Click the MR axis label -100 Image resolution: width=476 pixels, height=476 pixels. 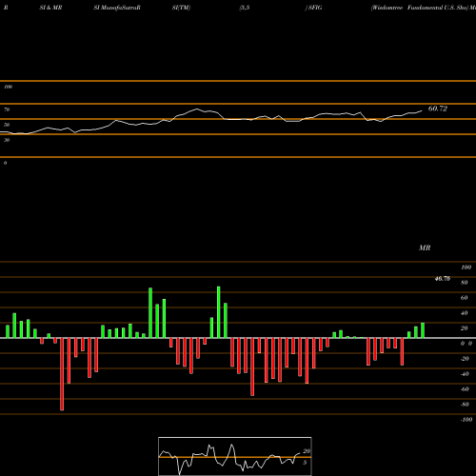(x=466, y=420)
